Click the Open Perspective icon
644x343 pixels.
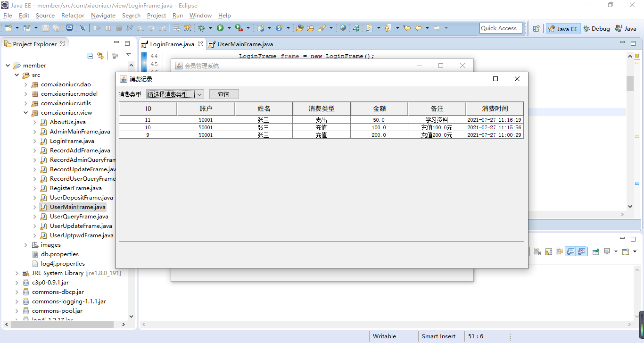(536, 28)
